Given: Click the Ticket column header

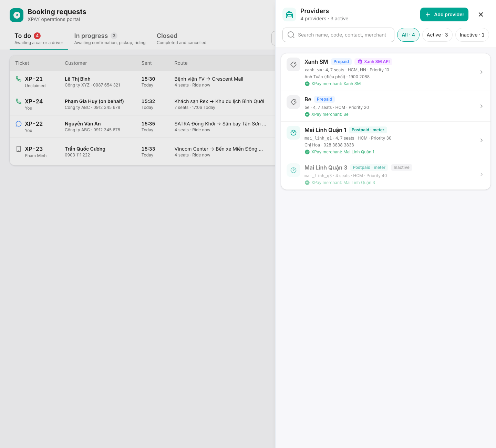Looking at the screenshot, I should click(x=22, y=63).
